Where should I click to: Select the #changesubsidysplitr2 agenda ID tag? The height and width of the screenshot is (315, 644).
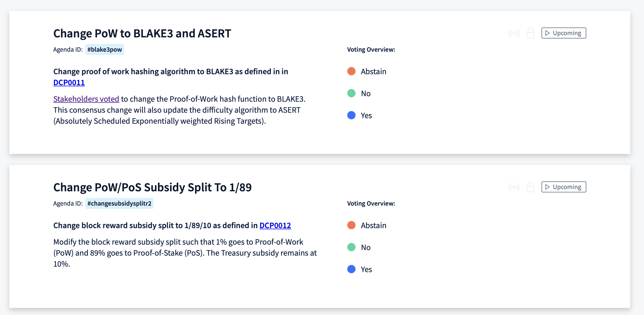pyautogui.click(x=120, y=203)
